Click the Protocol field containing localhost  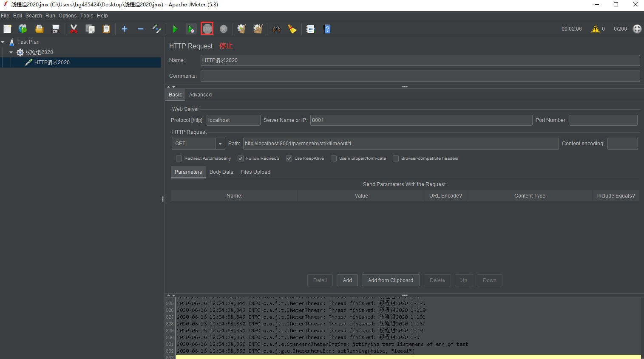(x=233, y=120)
